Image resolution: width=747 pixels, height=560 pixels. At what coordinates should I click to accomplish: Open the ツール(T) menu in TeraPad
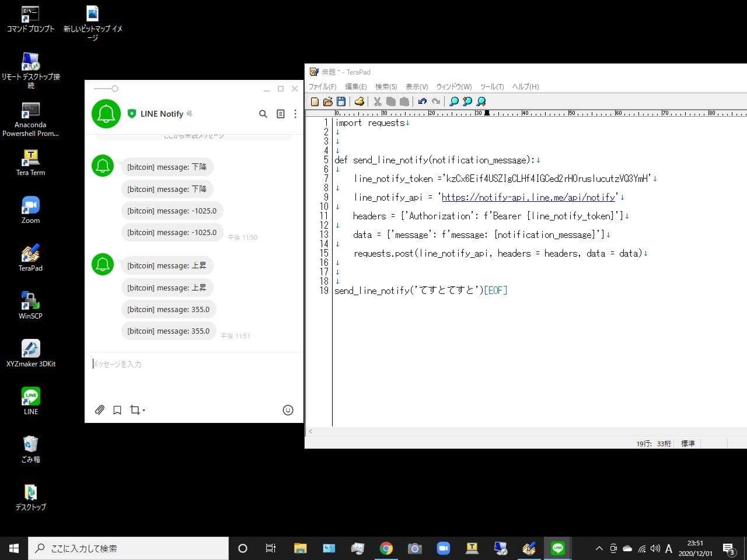coord(491,87)
